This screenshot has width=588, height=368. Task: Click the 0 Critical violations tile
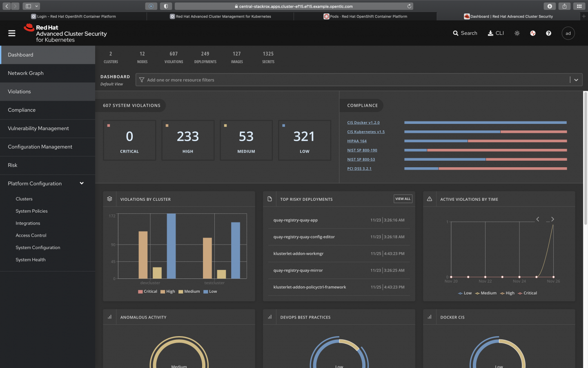(x=129, y=140)
